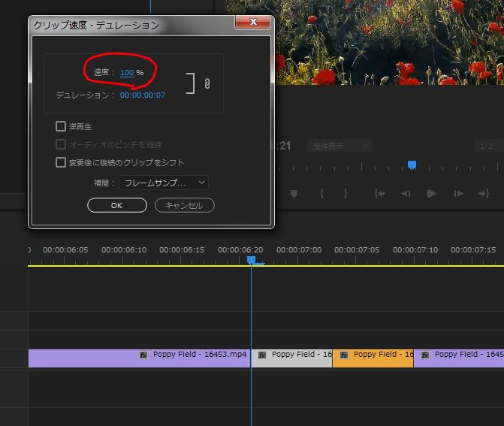This screenshot has width=504, height=426.
Task: Click the Go to In point icon
Action: [x=380, y=194]
